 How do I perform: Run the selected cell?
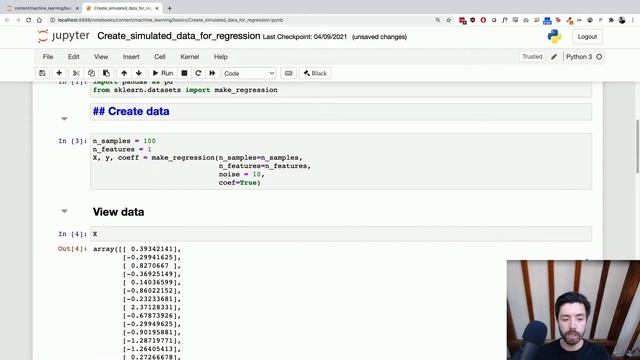163,73
